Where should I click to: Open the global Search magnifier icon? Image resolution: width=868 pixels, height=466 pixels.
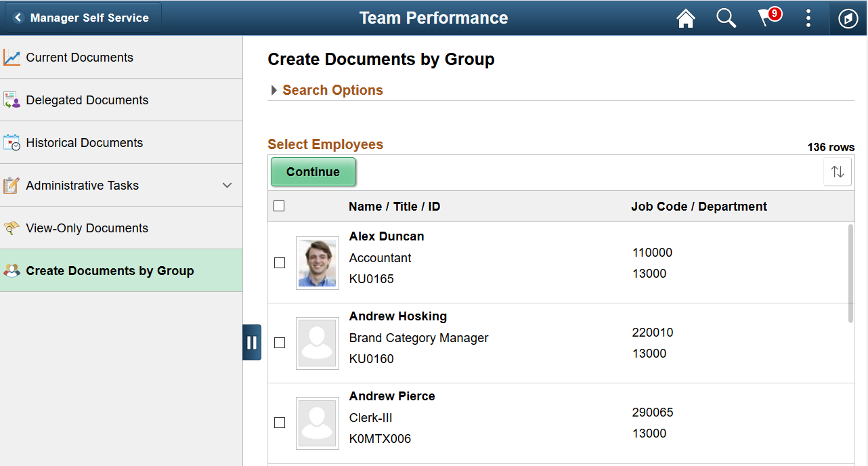(x=726, y=18)
